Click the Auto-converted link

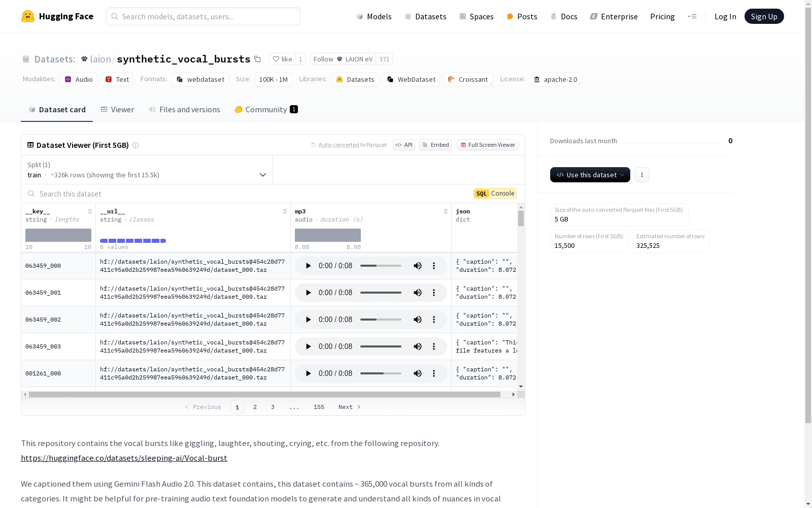pos(339,145)
